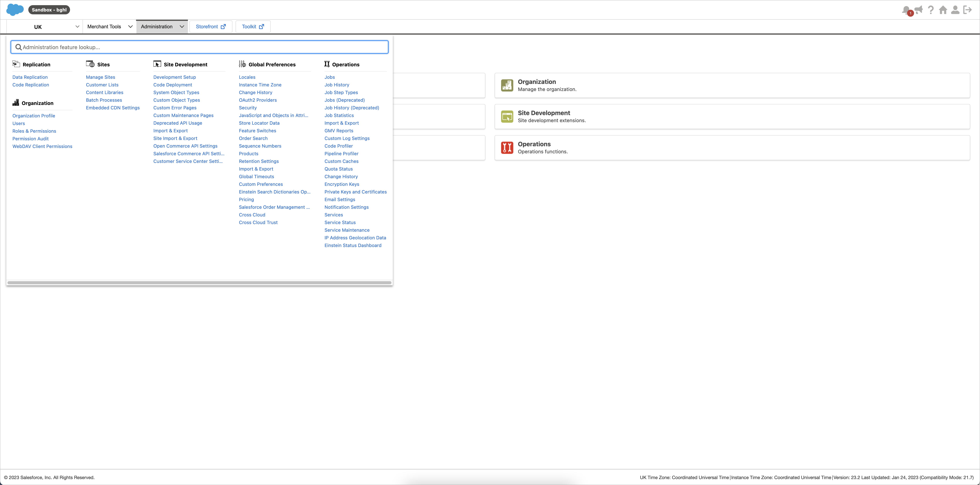This screenshot has width=980, height=485.
Task: Expand the Merchant Tools menu arrow
Action: tap(130, 27)
